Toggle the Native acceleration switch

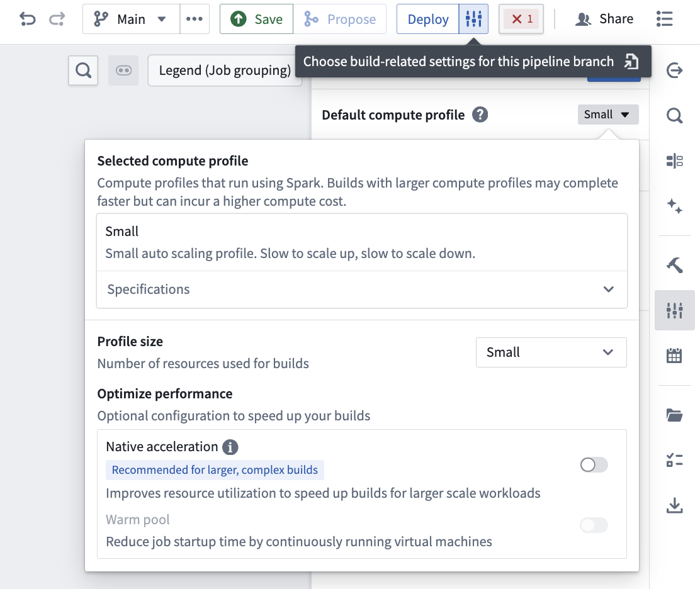593,464
